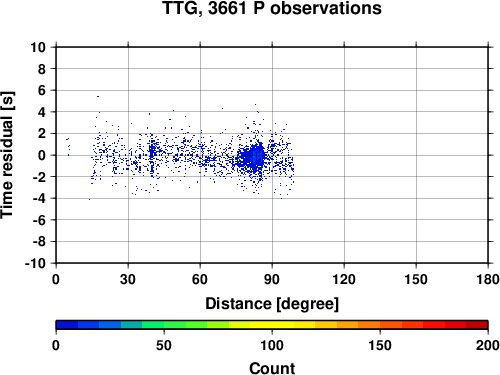Image resolution: width=500 pixels, height=375 pixels.
Task: Click the 50 tick label under colorbar
Action: pyautogui.click(x=164, y=345)
